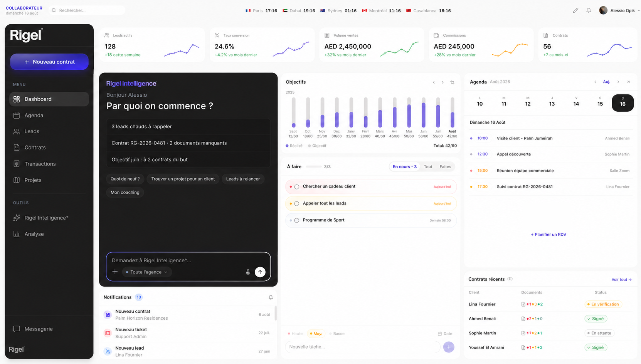The height and width of the screenshot is (364, 641).
Task: Click the search magnifier icon
Action: tap(54, 10)
